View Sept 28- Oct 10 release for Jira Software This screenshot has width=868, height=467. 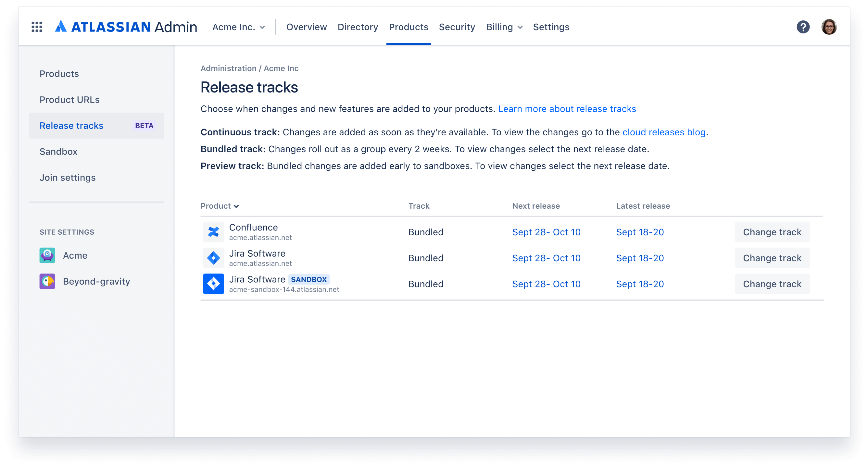pyautogui.click(x=546, y=258)
